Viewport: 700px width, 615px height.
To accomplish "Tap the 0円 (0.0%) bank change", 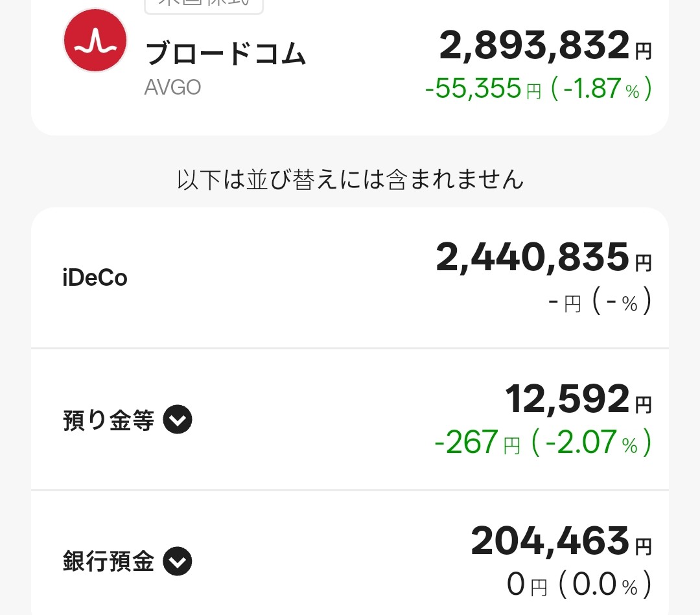I will (579, 585).
